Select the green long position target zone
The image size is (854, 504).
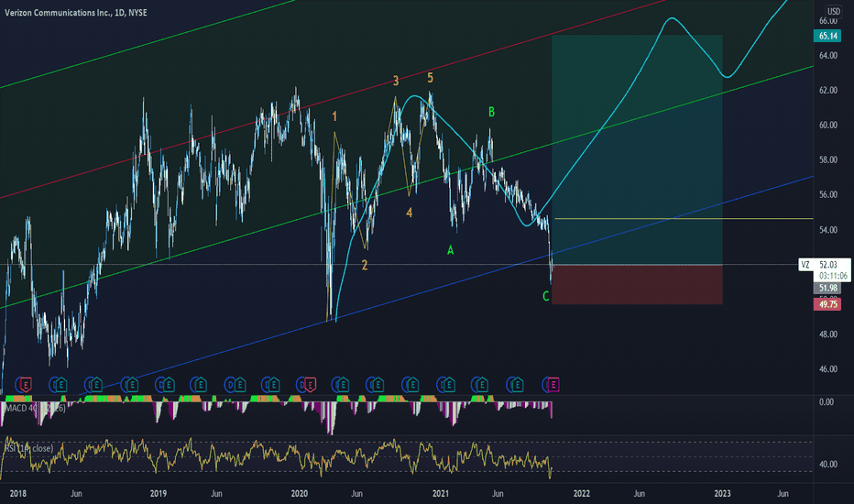[637, 150]
